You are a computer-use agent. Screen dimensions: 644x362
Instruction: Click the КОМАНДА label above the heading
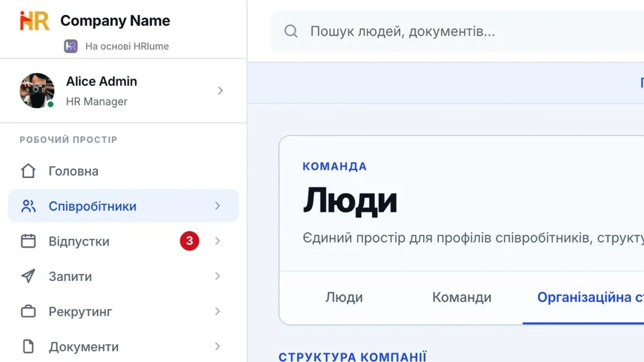[x=335, y=166]
